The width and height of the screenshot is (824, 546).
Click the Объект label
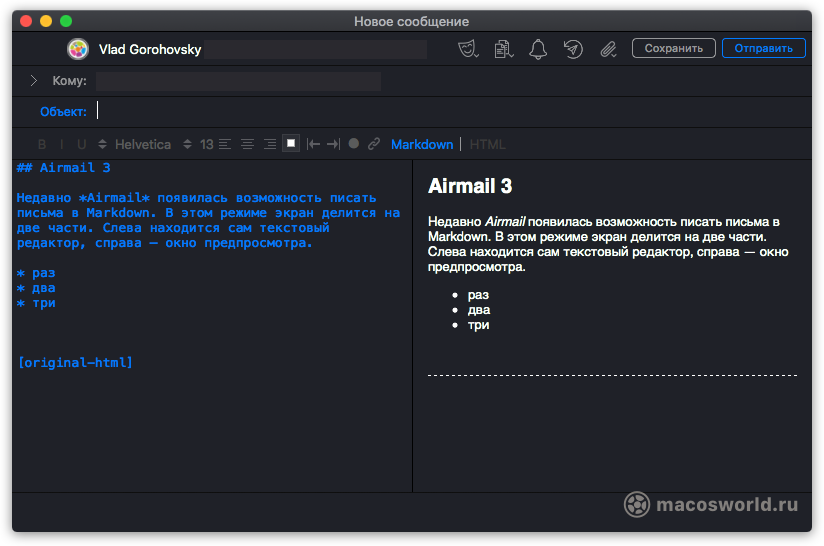coord(63,112)
